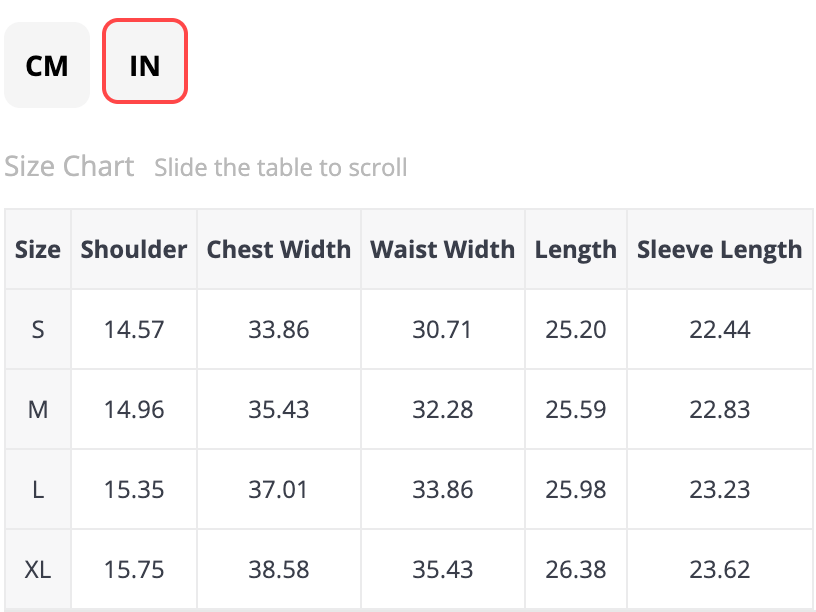Click the size M row label

pos(38,409)
